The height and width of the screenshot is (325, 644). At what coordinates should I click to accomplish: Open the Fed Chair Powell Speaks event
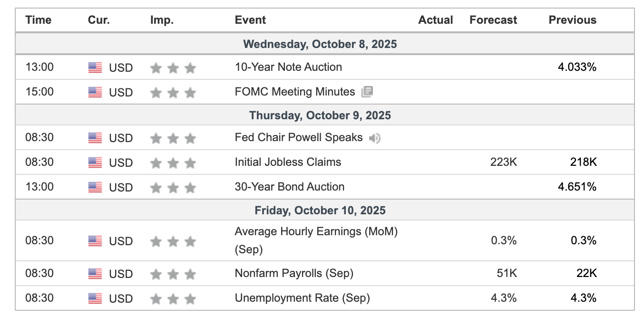[x=298, y=138]
